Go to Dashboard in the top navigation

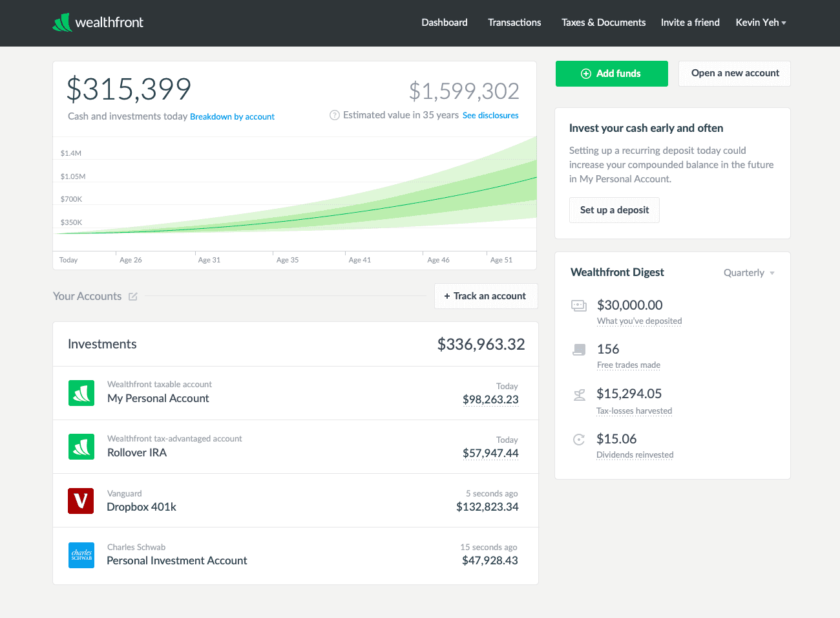tap(445, 23)
